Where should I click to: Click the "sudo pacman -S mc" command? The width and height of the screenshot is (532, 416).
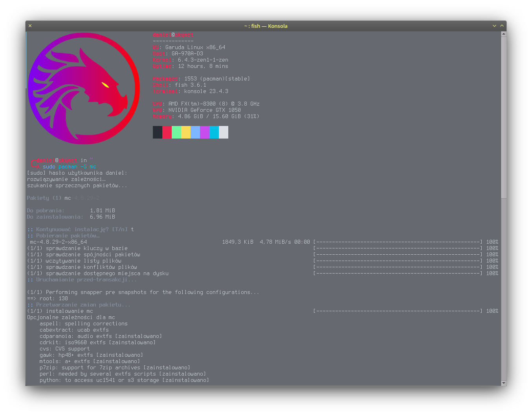[x=70, y=167]
